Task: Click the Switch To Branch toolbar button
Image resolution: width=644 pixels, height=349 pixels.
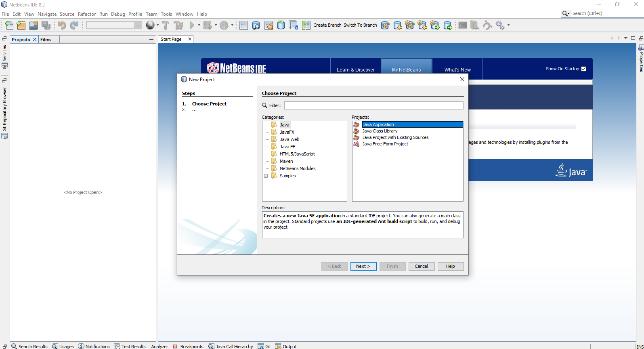Action: 360,25
